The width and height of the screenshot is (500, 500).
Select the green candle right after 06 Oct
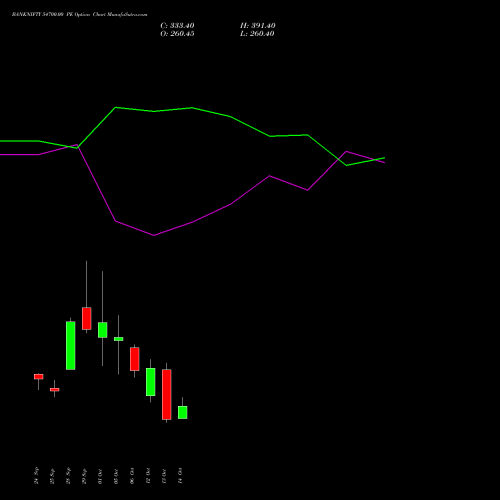click(151, 382)
